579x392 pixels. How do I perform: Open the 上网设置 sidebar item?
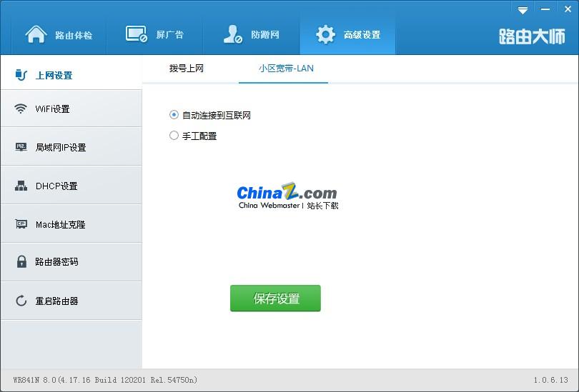(x=71, y=75)
